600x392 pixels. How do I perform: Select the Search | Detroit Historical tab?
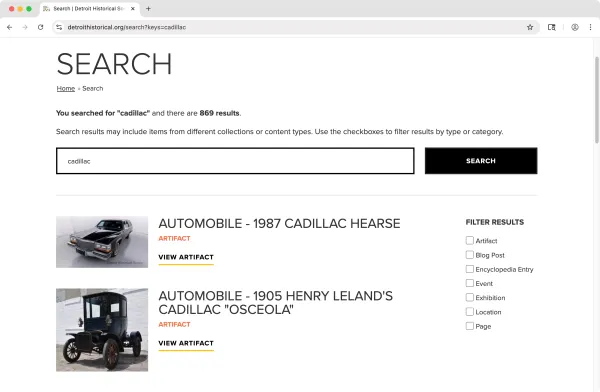88,8
